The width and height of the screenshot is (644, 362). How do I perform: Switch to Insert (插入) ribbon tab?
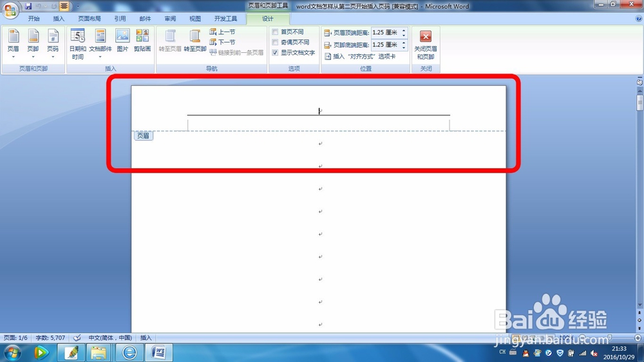click(x=59, y=19)
